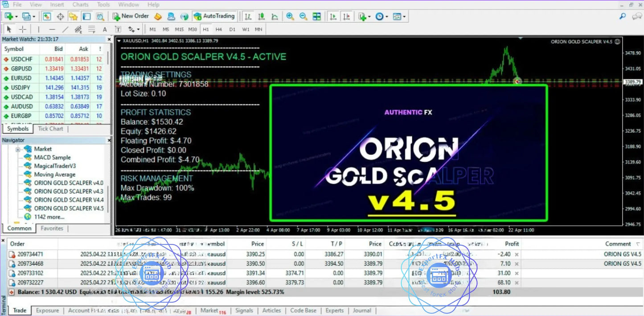Switch chart to line chart
The image size is (644, 316).
(275, 16)
